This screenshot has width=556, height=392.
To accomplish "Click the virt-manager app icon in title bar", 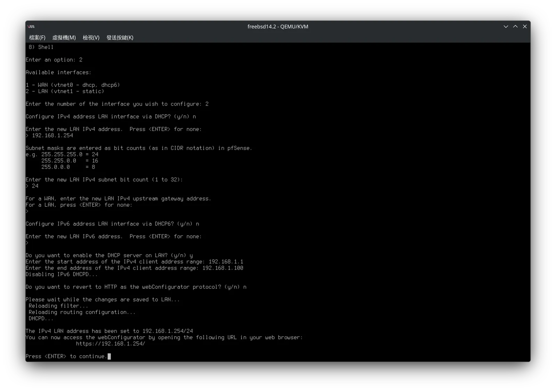I will 31,26.
